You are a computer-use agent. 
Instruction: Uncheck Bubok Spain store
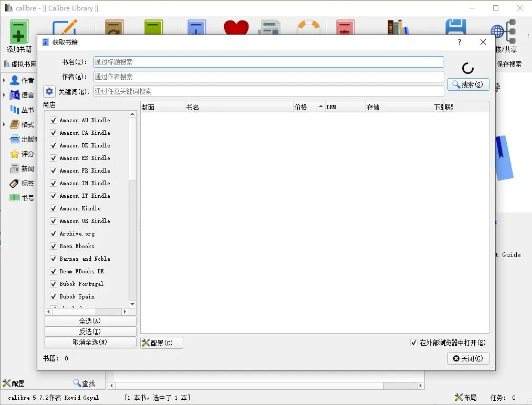coord(53,296)
